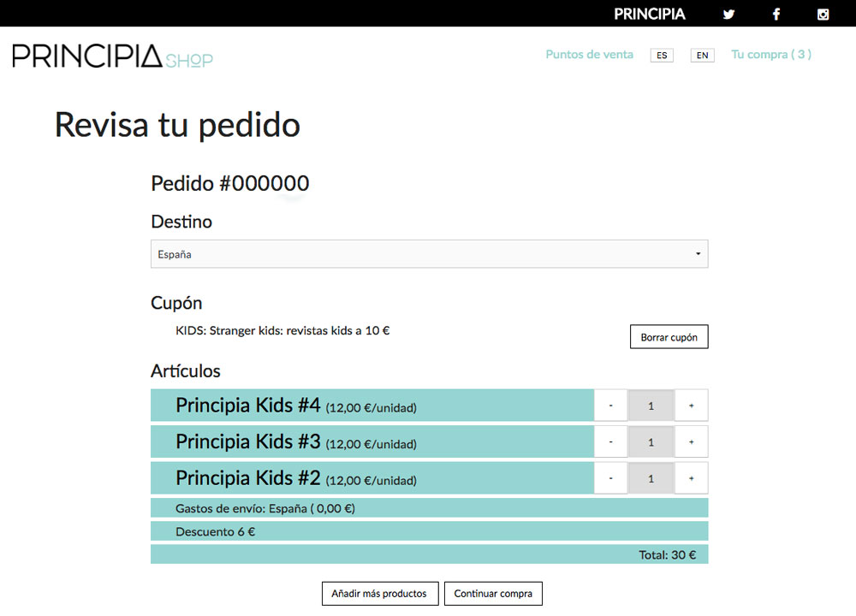Click the Gastos de envío: España row
The height and width of the screenshot is (616, 856).
click(x=429, y=508)
